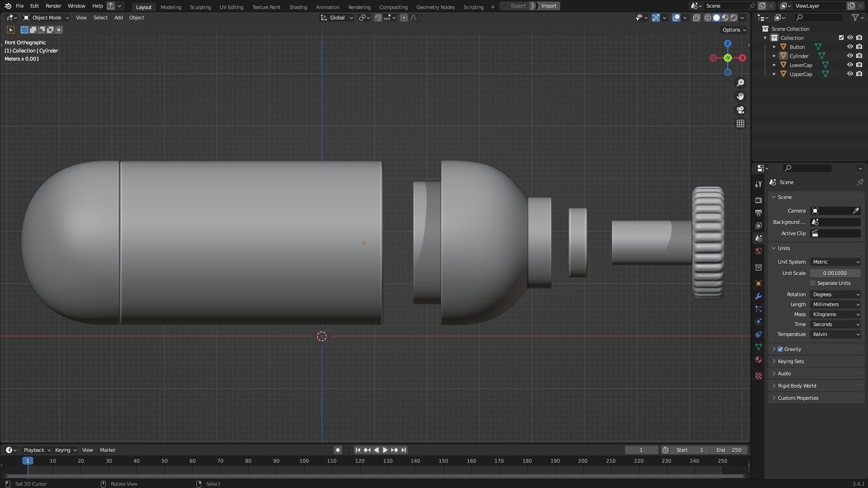The image size is (868, 488).
Task: Toggle snapping magnet icon
Action: pyautogui.click(x=378, y=18)
